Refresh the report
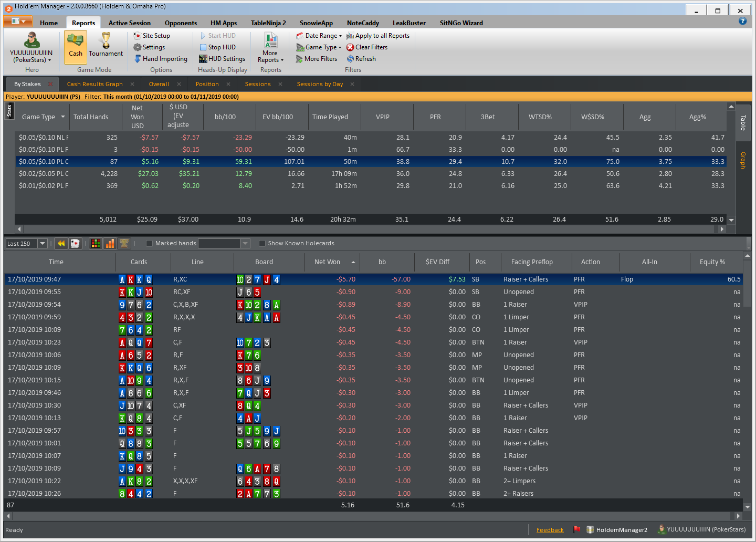 pos(361,59)
